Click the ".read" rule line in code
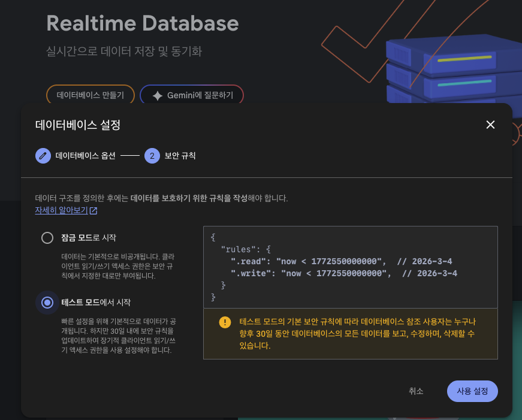Image resolution: width=522 pixels, height=420 pixels. pos(341,261)
